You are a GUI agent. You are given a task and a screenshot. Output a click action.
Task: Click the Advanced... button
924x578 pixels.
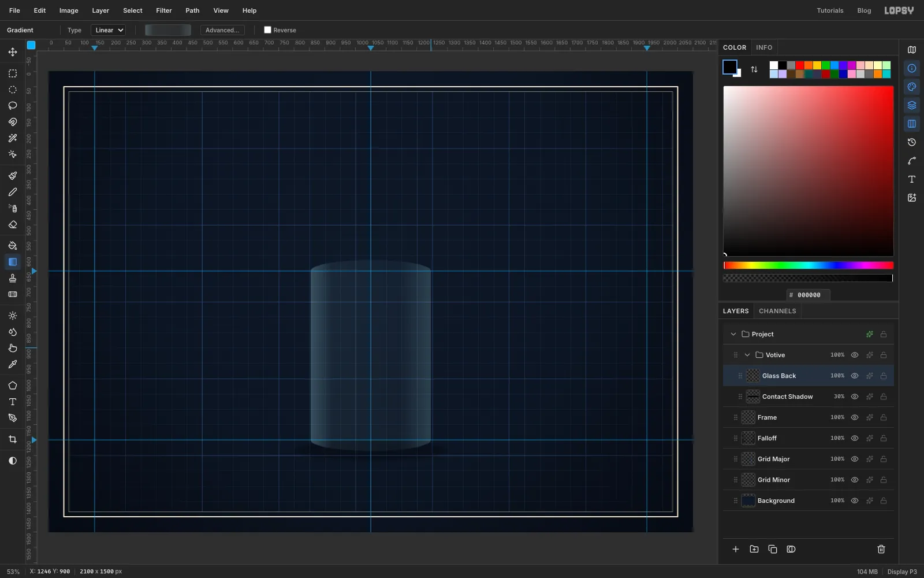[x=222, y=30]
